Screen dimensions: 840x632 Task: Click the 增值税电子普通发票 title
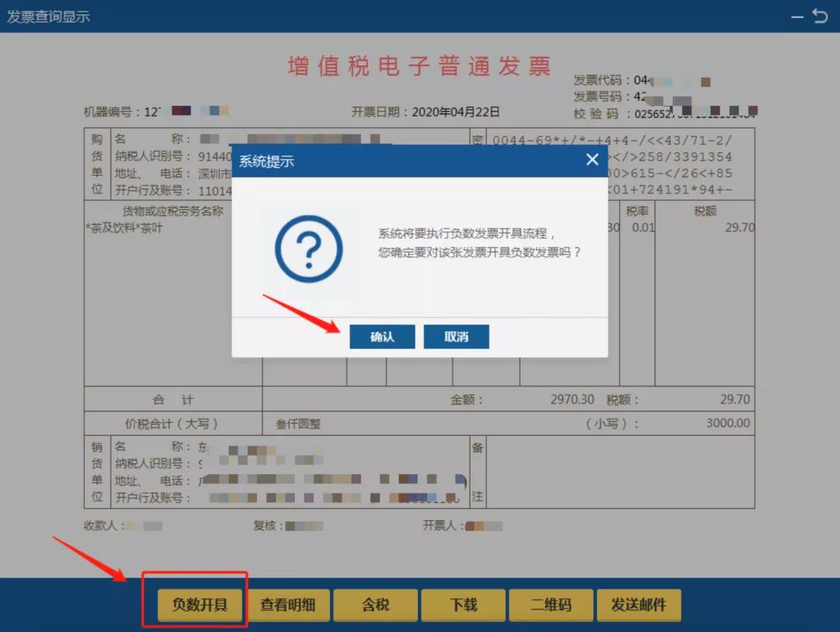click(419, 66)
